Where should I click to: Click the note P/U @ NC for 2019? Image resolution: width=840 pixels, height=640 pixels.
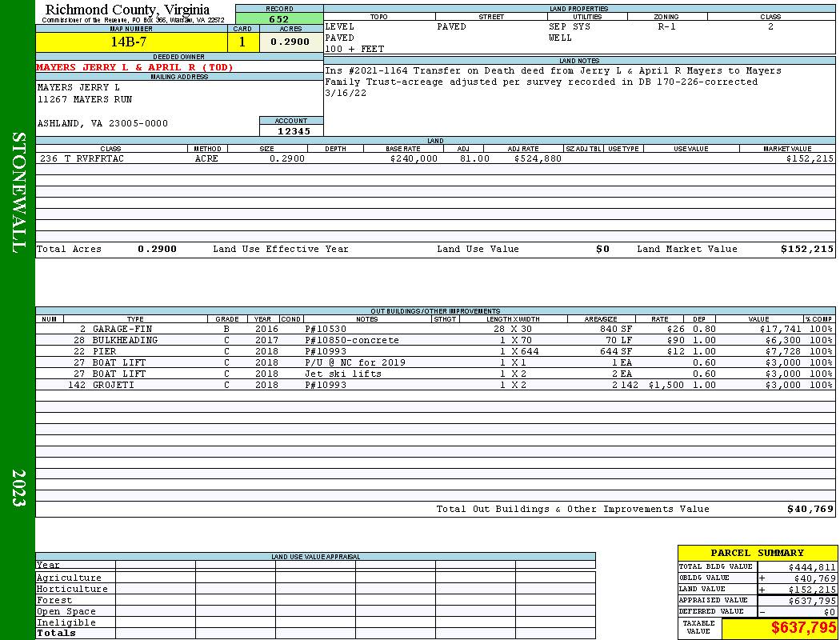click(355, 362)
